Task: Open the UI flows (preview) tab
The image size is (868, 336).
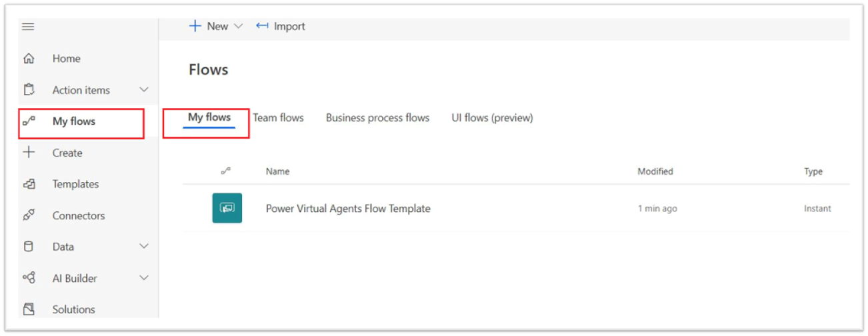Action: pos(492,118)
